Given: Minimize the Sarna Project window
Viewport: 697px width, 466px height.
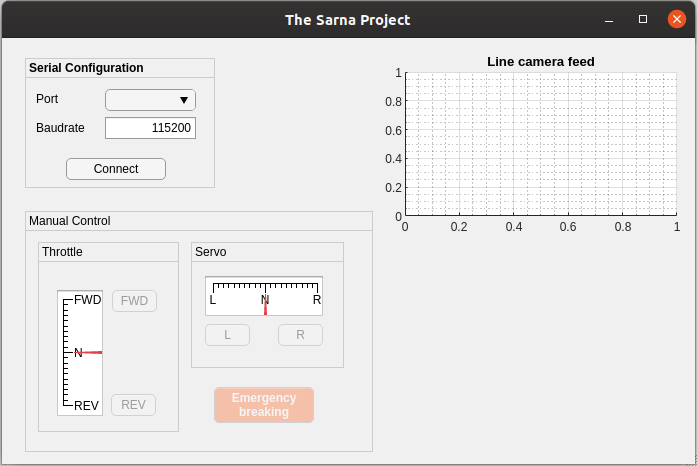Looking at the screenshot, I should coord(609,19).
